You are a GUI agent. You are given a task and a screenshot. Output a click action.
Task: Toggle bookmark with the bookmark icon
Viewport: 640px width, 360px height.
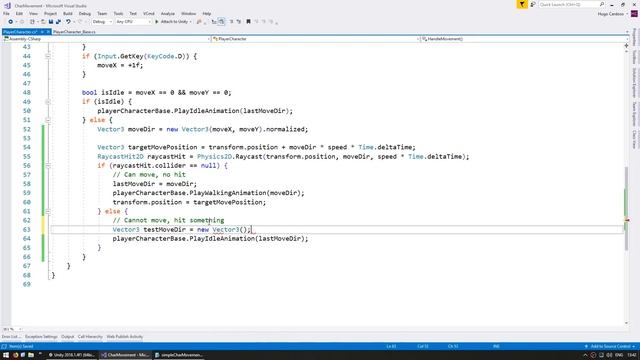point(248,22)
